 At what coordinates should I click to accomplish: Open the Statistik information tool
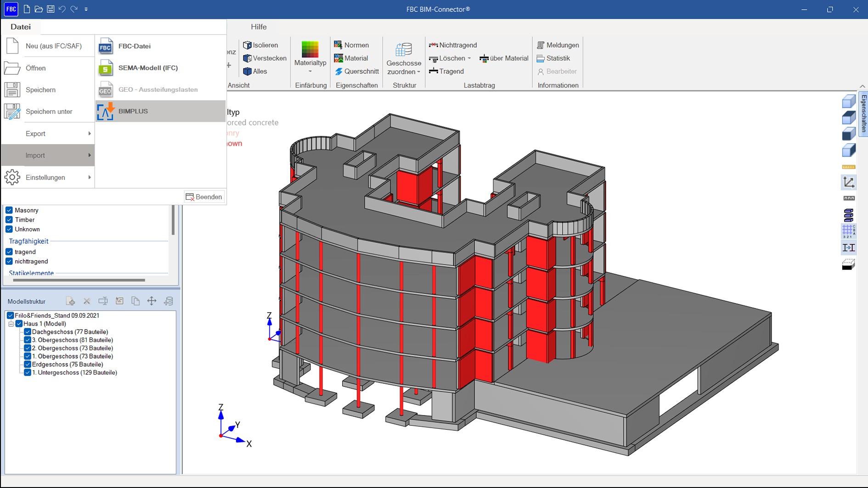[553, 58]
